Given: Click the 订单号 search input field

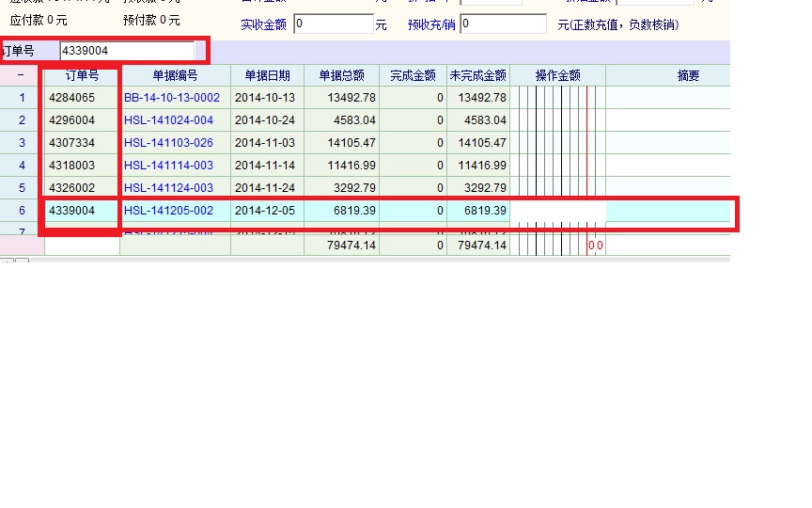Looking at the screenshot, I should pyautogui.click(x=127, y=51).
